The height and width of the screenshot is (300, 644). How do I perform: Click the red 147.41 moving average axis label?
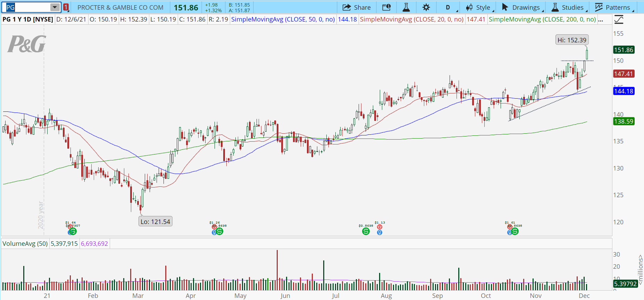point(624,74)
